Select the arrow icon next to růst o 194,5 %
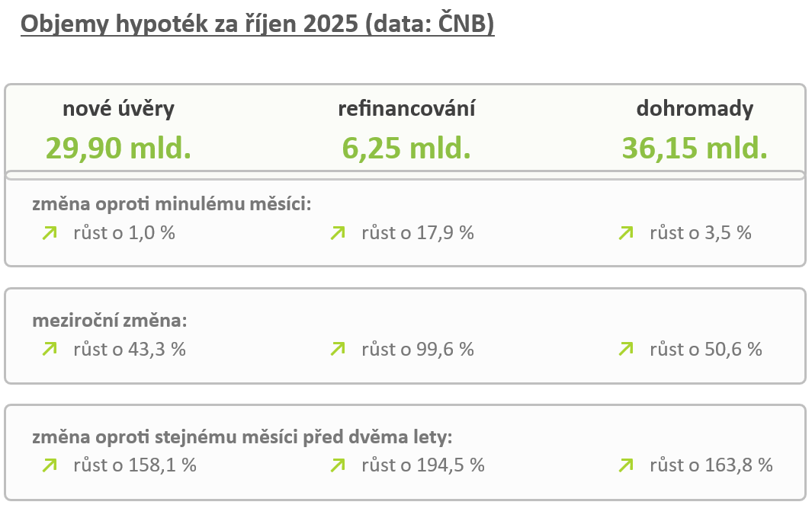812x505 pixels. tap(338, 465)
